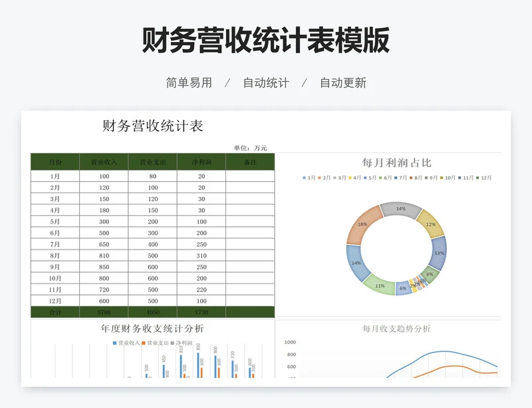
Task: Select the 7月 income cell showing 650
Action: (x=104, y=244)
